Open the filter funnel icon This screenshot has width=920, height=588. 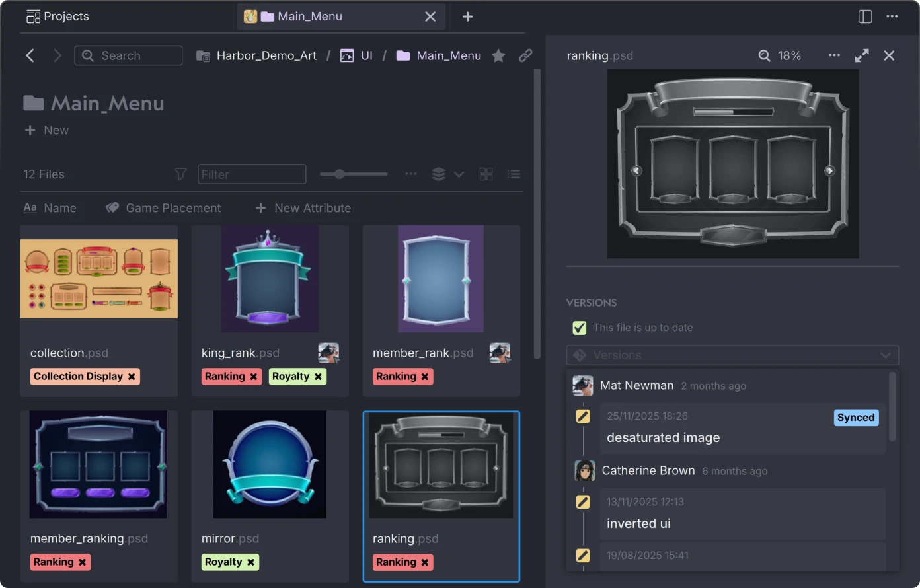pyautogui.click(x=180, y=174)
